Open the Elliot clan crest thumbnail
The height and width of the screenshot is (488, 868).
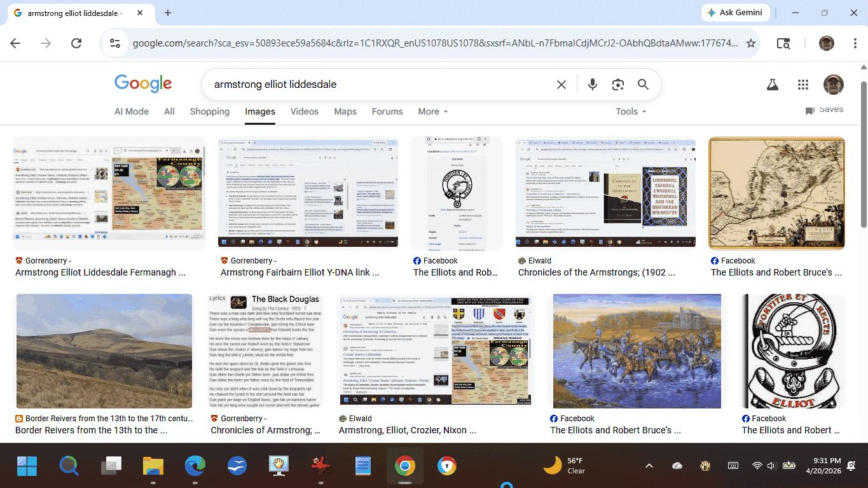[x=793, y=351]
